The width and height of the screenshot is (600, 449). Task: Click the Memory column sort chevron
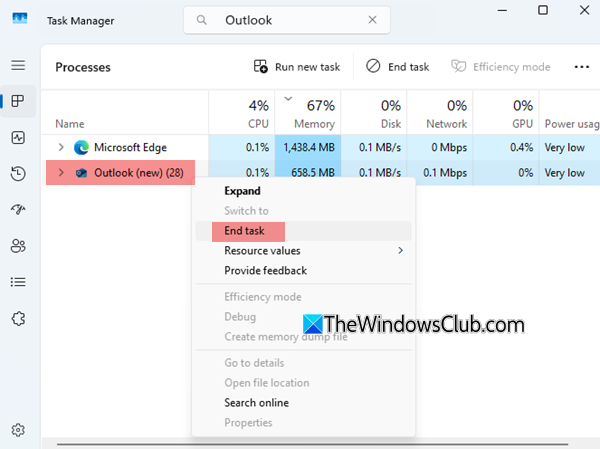click(288, 99)
